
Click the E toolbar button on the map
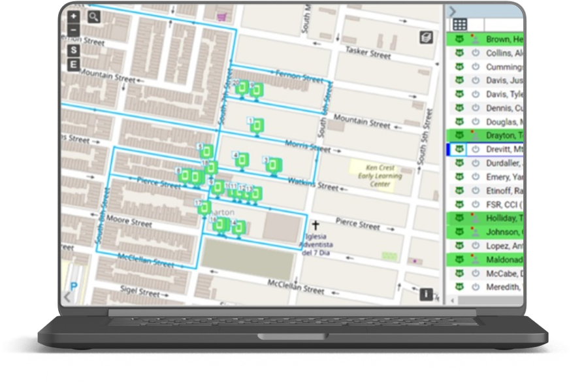[74, 63]
